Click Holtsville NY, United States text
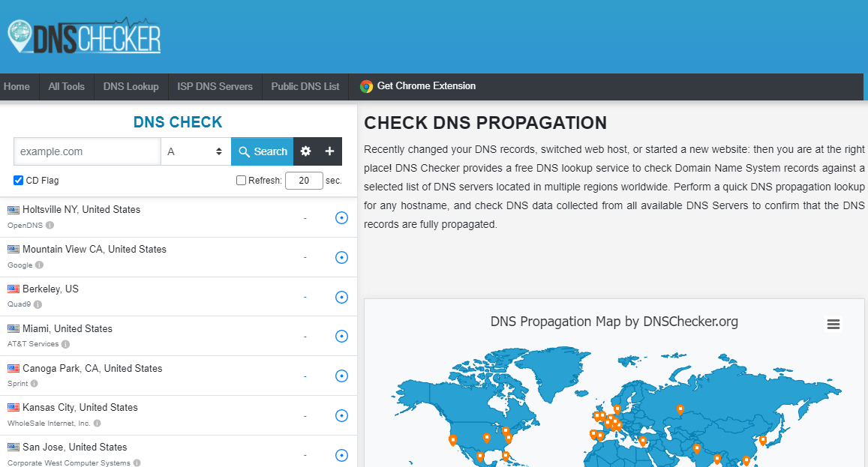868x467 pixels. [x=81, y=210]
